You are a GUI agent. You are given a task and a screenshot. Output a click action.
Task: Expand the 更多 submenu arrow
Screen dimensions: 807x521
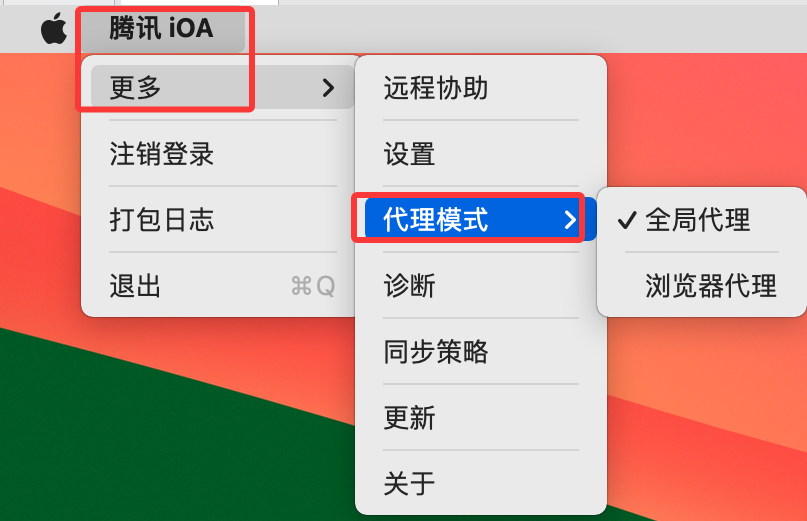328,88
